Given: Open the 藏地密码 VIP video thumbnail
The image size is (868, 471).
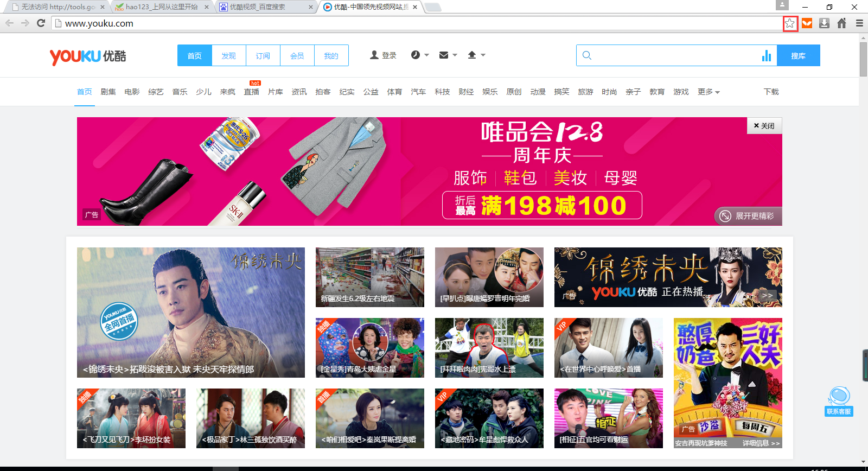Looking at the screenshot, I should 489,418.
